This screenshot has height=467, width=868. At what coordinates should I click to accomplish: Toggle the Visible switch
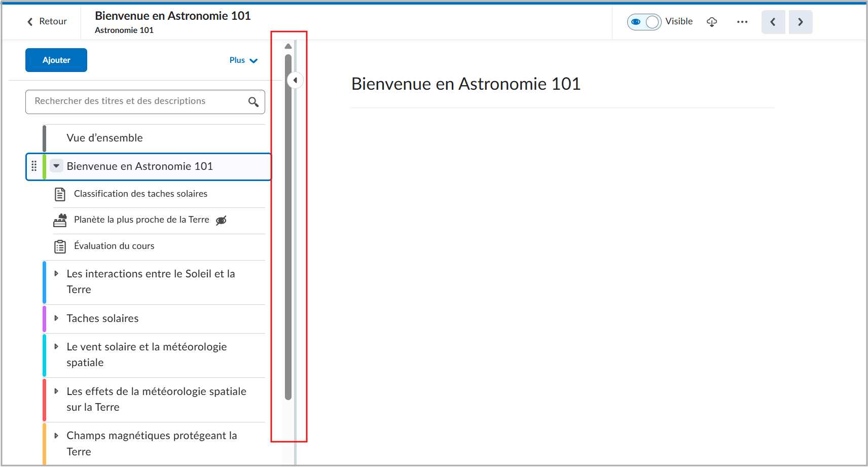(644, 22)
